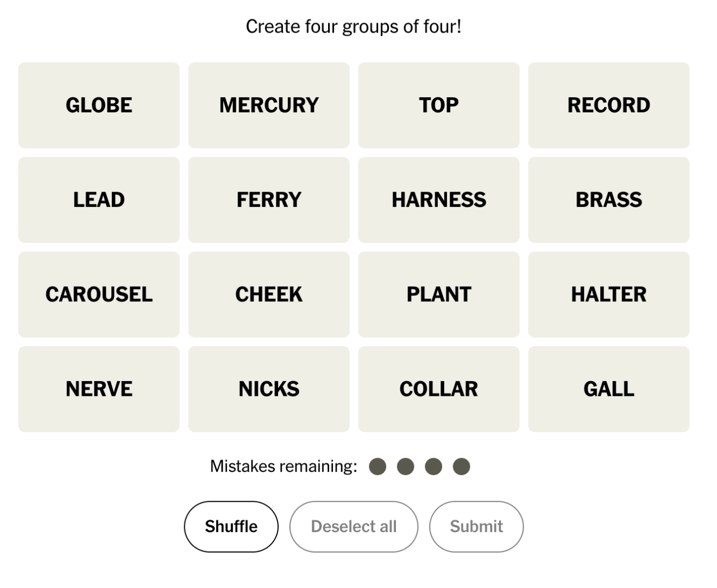Choose the FERRY word tile

pyautogui.click(x=269, y=200)
